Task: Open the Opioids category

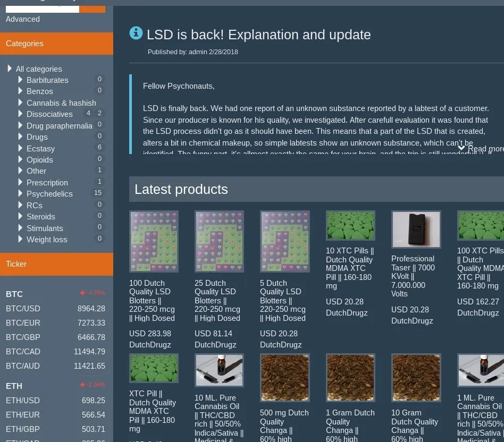Action: [39, 160]
